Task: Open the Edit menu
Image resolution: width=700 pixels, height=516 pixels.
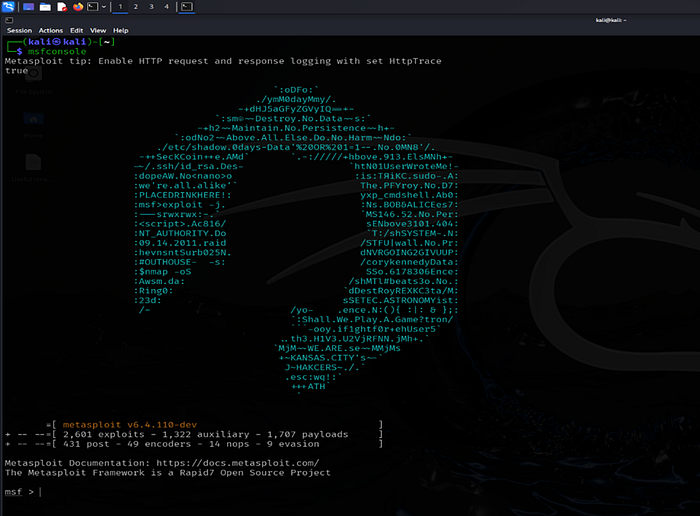Action: click(x=76, y=30)
